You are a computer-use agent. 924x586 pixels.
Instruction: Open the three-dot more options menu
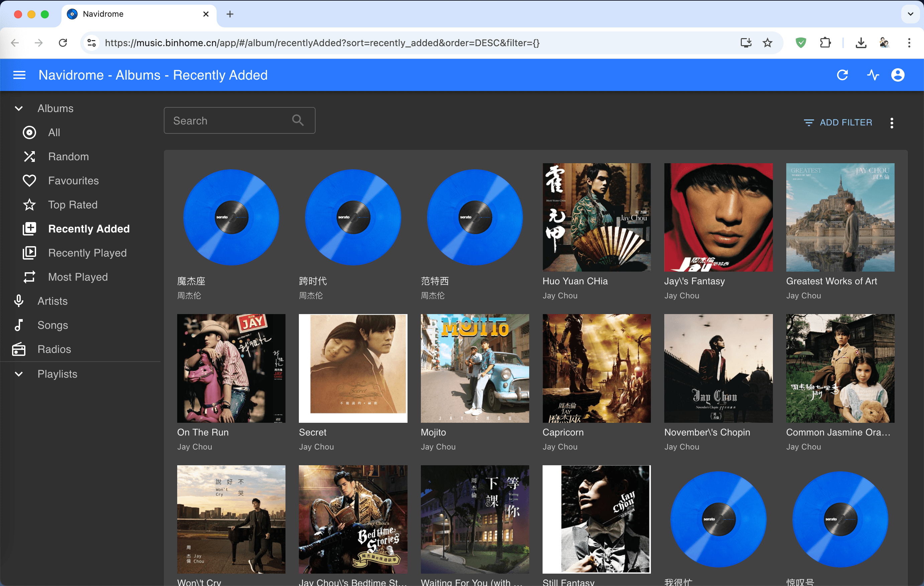click(891, 123)
